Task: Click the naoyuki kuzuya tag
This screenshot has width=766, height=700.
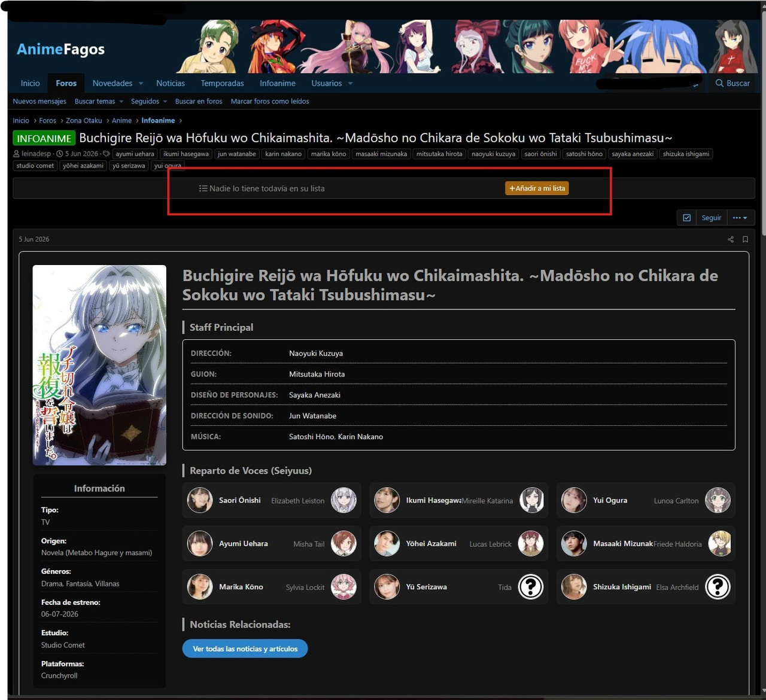Action: coord(493,154)
